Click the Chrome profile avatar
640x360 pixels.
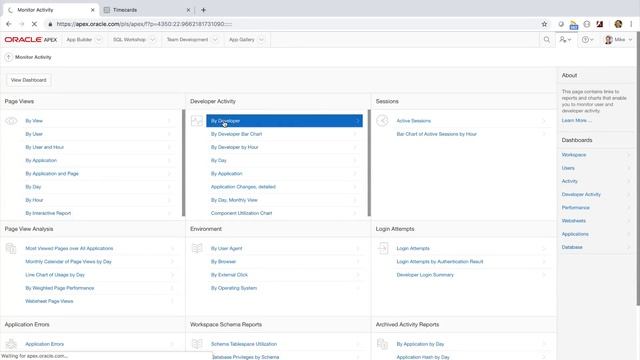coord(618,24)
